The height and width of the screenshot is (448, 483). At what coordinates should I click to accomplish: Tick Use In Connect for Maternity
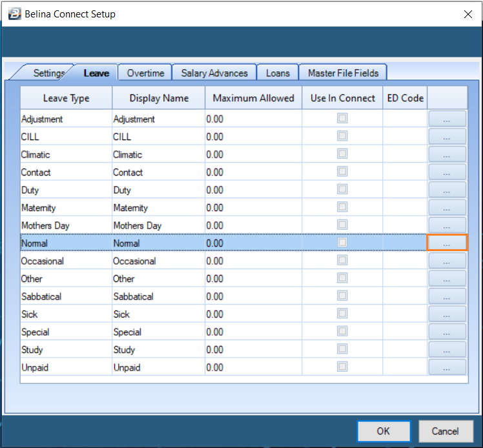point(342,207)
